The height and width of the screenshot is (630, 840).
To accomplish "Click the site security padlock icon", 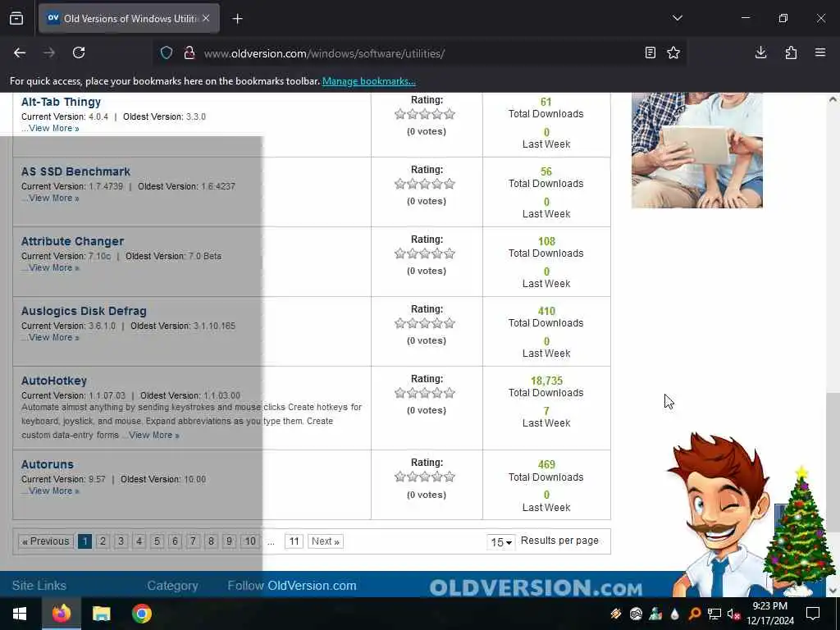I will tap(189, 53).
